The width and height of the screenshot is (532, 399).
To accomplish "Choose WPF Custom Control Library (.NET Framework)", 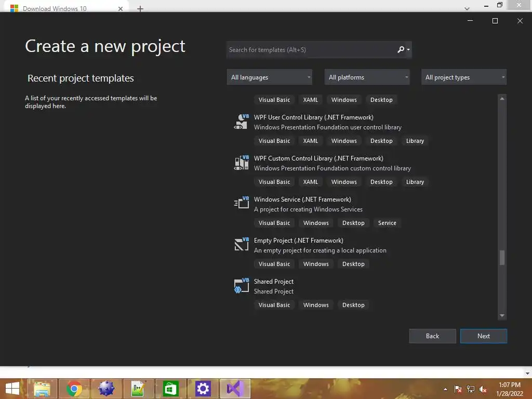I will tap(318, 158).
